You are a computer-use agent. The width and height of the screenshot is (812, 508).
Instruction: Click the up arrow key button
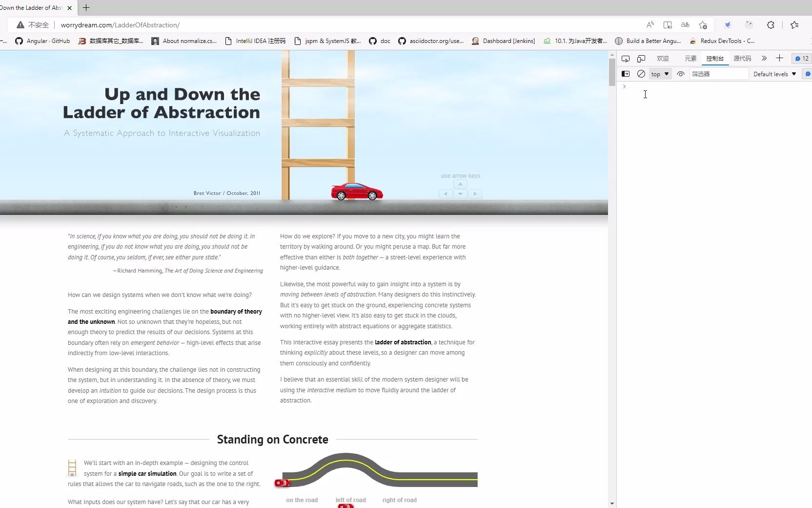coord(460,184)
